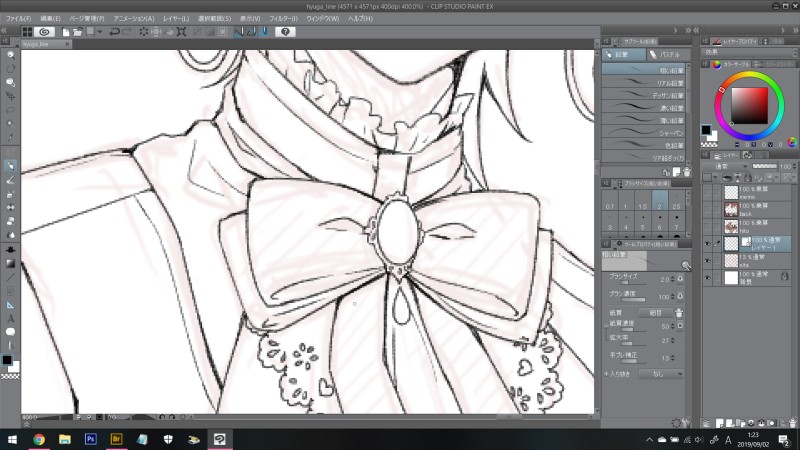
Task: Select the Ruler tool
Action: click(10, 305)
